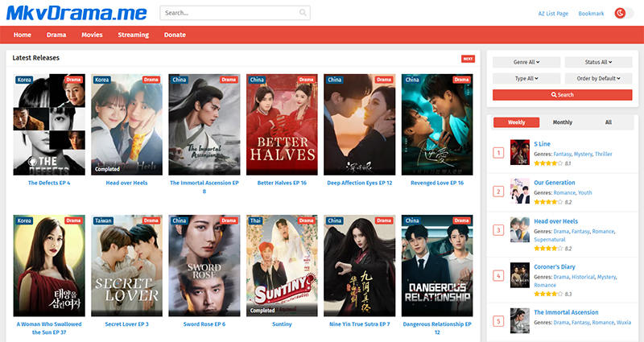The height and width of the screenshot is (342, 644).
Task: Click the search magnifier icon in header
Action: 303,13
